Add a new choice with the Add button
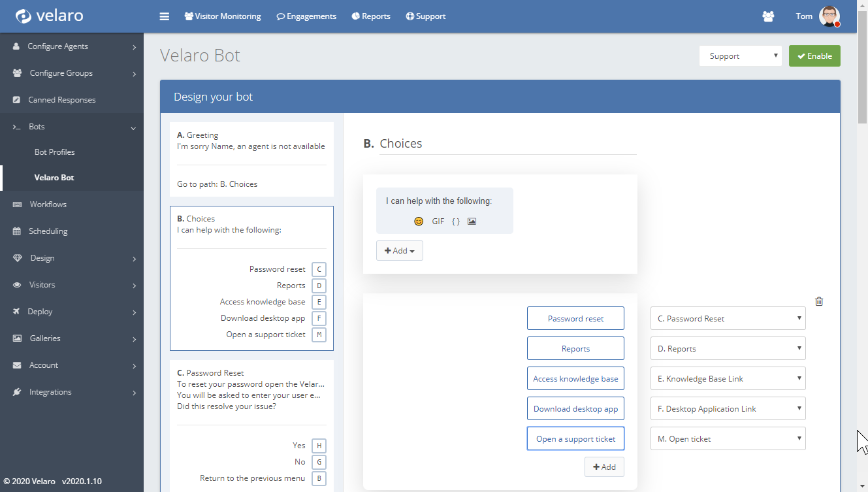 604,467
